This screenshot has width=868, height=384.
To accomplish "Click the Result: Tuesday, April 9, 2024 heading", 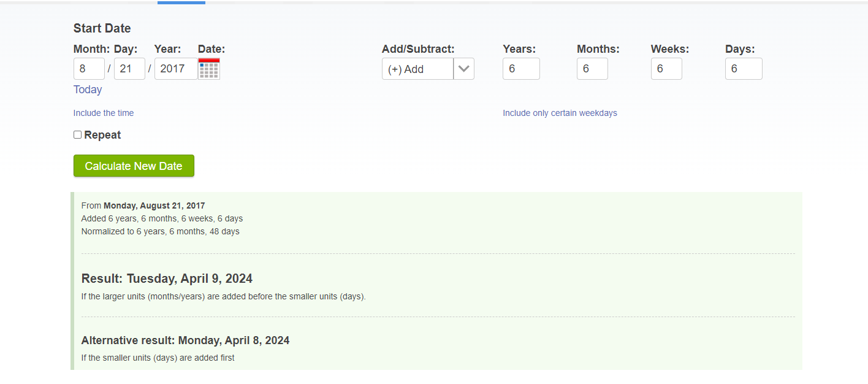I will coord(167,278).
